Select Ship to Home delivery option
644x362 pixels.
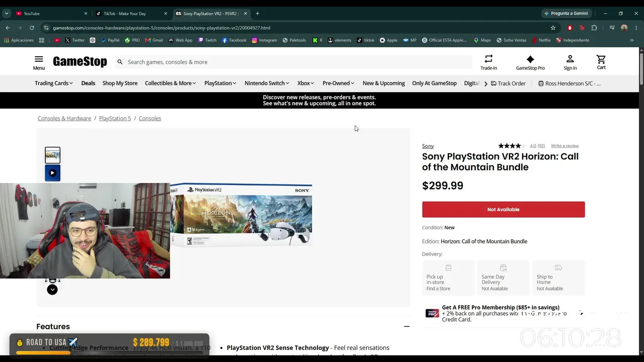558,278
